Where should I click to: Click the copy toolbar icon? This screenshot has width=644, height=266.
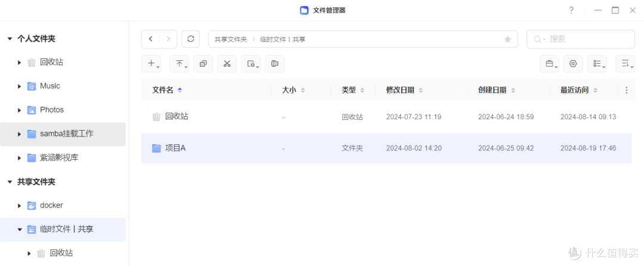[x=203, y=64]
